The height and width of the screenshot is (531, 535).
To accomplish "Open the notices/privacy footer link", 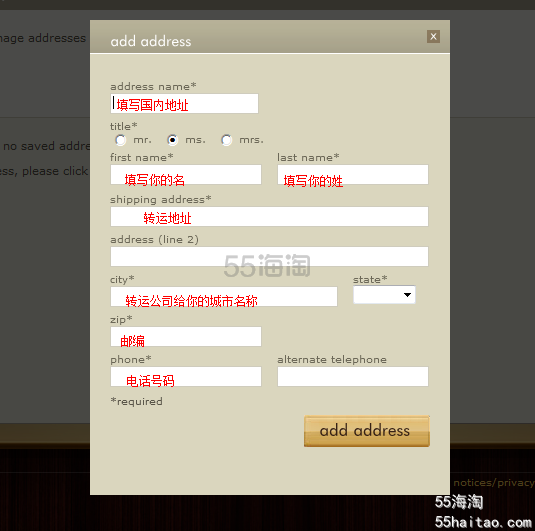I will pyautogui.click(x=494, y=483).
